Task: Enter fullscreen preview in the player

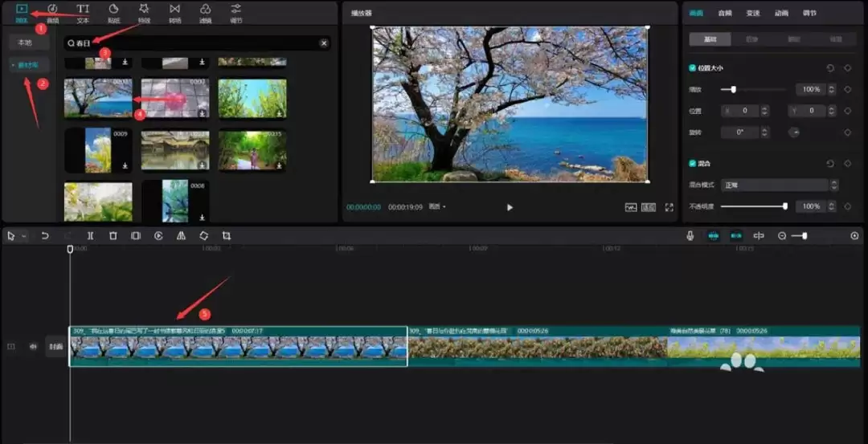Action: point(669,207)
